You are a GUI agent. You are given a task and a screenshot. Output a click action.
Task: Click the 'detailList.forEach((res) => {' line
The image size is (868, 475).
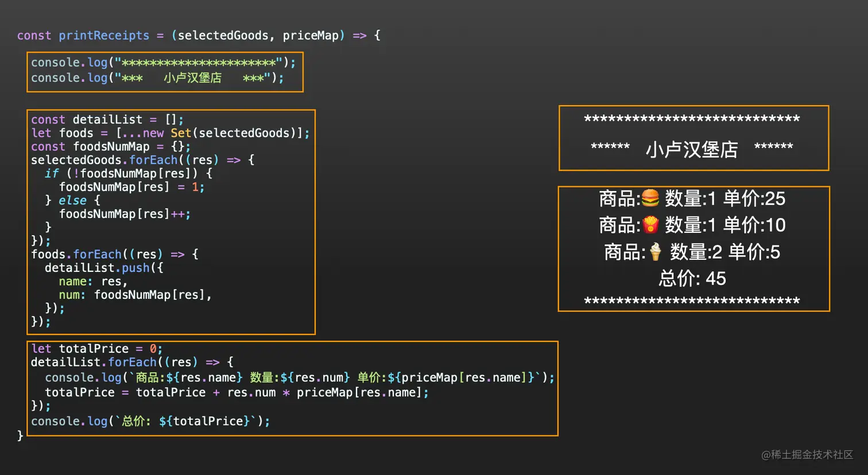[132, 363]
